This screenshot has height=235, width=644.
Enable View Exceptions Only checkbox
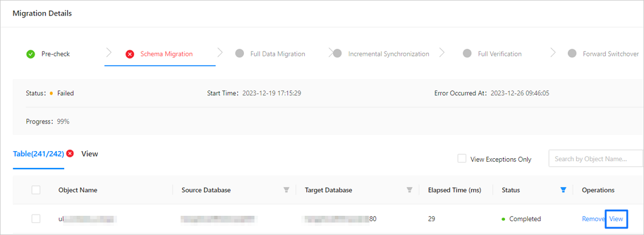pos(462,159)
